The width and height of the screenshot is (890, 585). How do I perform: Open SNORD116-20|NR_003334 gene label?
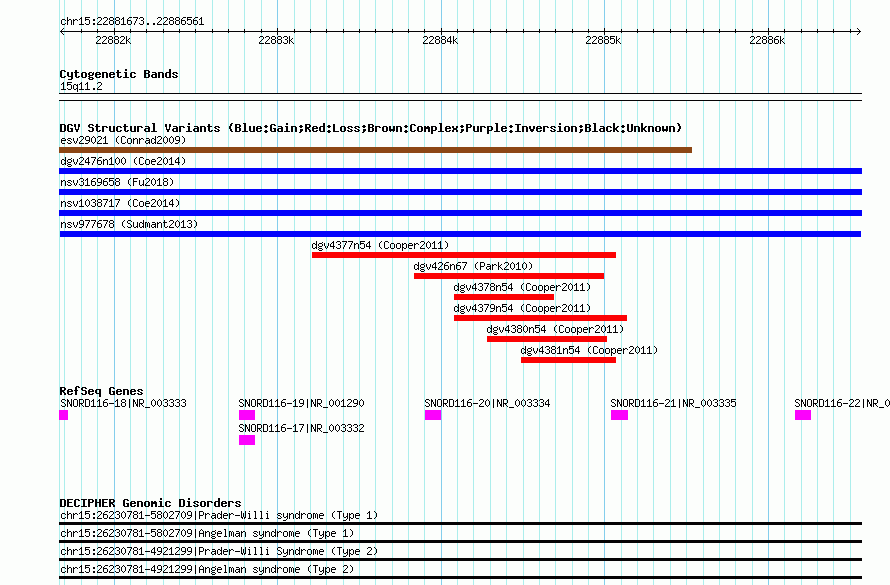pyautogui.click(x=488, y=403)
